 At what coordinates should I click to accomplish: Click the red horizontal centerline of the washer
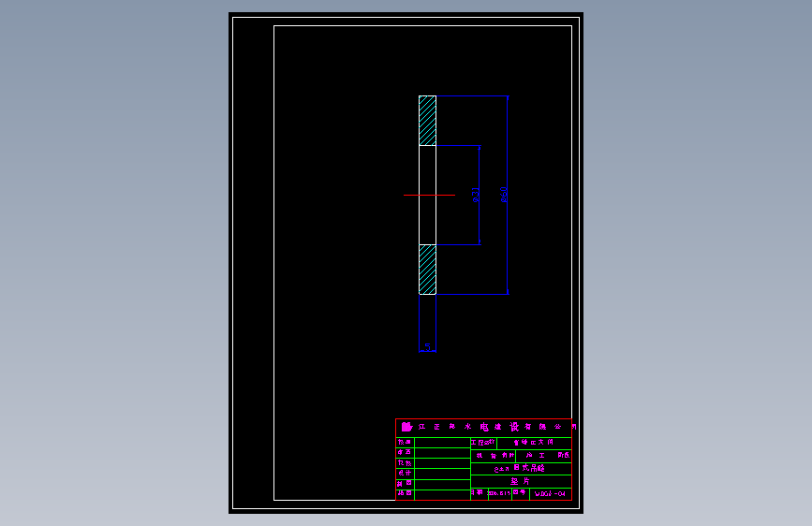click(x=429, y=196)
